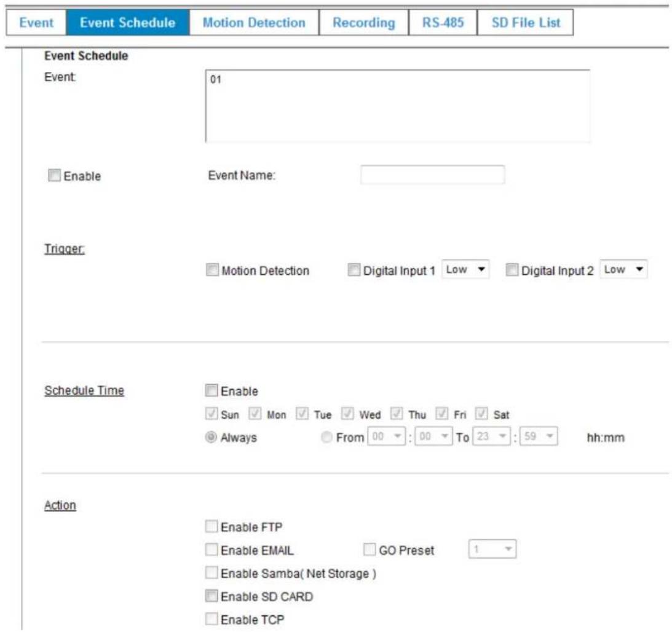Check the Enable TCP action
This screenshot has height=632, width=672.
coord(211,618)
